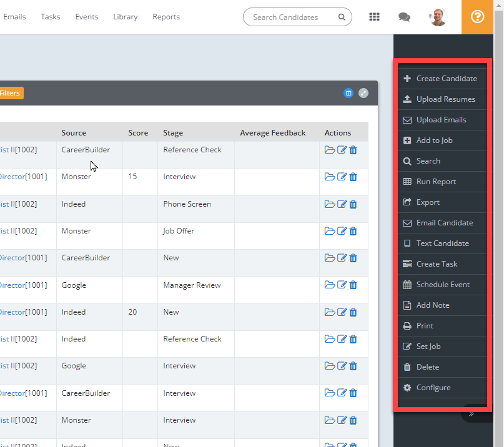
Task: Collapse the right sidebar with the chevron
Action: [472, 413]
